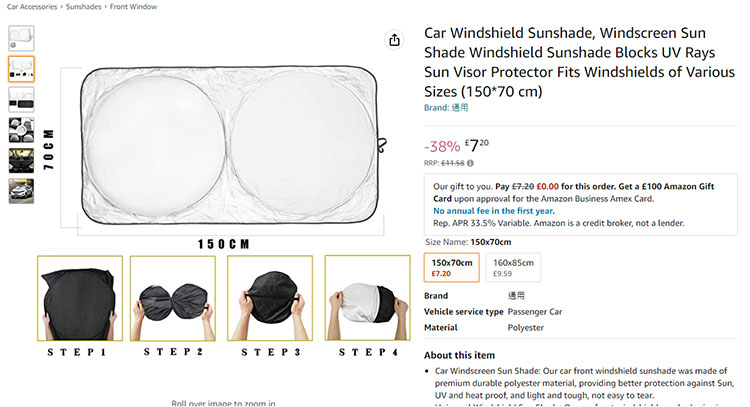The image size is (750, 408).
Task: Select the 150x70cm size option
Action: (x=452, y=266)
